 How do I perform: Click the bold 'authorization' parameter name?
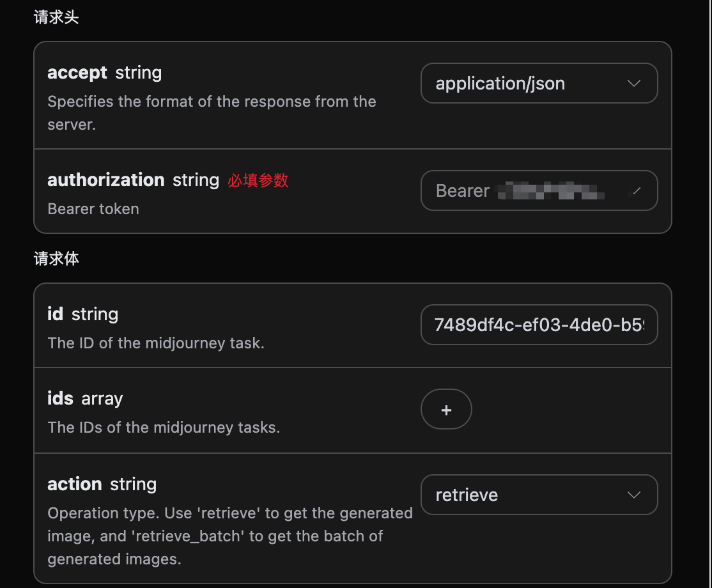click(x=105, y=180)
